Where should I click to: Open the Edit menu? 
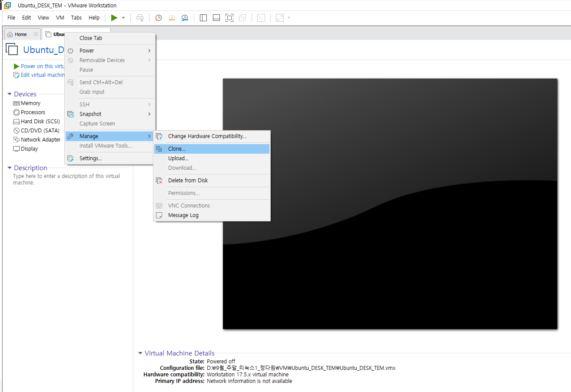tap(27, 18)
